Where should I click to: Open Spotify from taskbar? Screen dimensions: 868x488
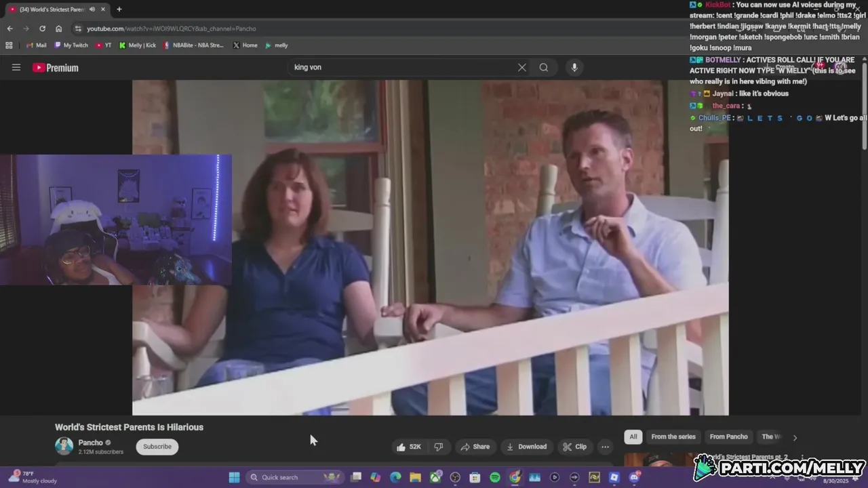pos(495,477)
